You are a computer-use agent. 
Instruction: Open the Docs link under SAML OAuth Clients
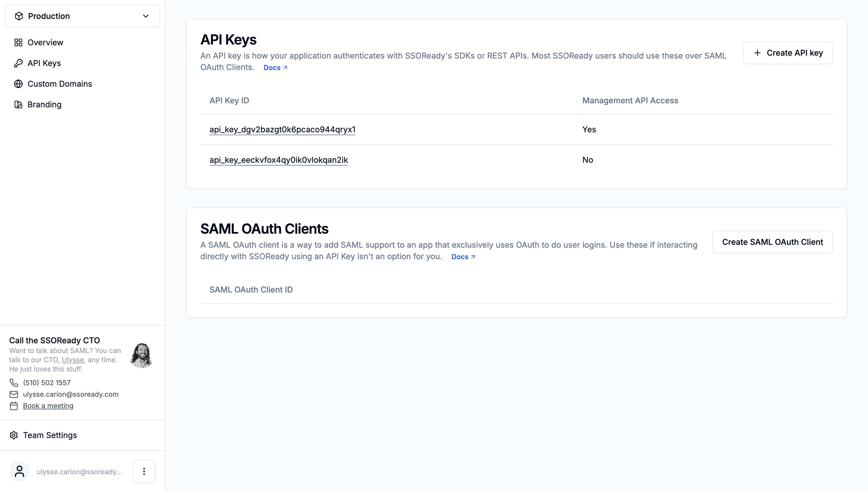(x=463, y=257)
